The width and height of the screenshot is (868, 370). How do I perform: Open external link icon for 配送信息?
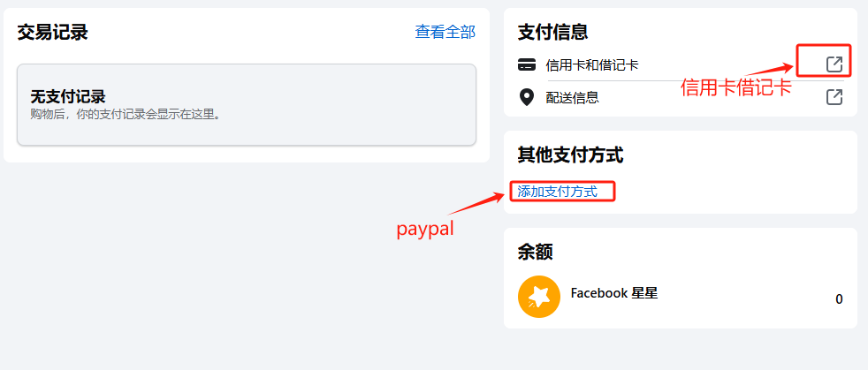pyautogui.click(x=834, y=97)
